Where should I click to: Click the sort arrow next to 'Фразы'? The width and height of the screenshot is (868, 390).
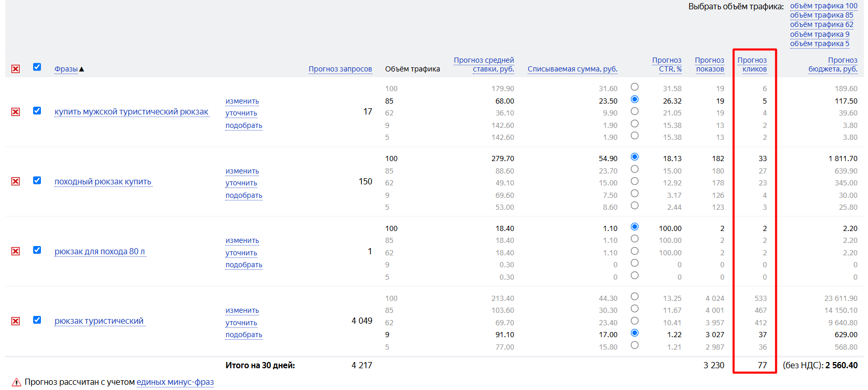pos(81,69)
